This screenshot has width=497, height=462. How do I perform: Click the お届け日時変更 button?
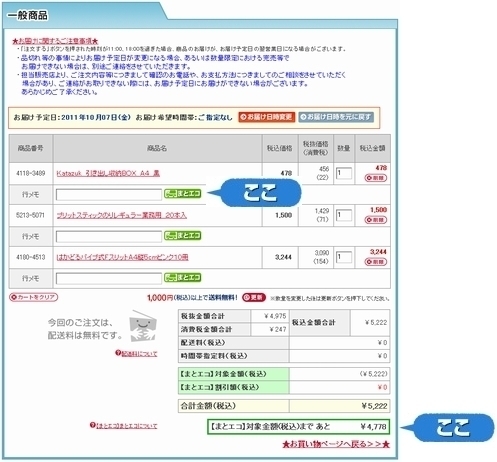pos(266,117)
